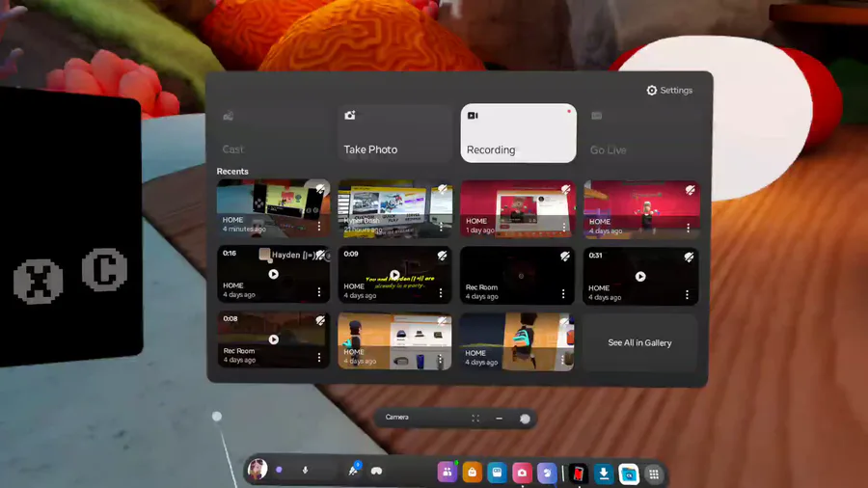This screenshot has height=488, width=868.
Task: Take a photo with Take Photo tile
Action: pyautogui.click(x=395, y=133)
